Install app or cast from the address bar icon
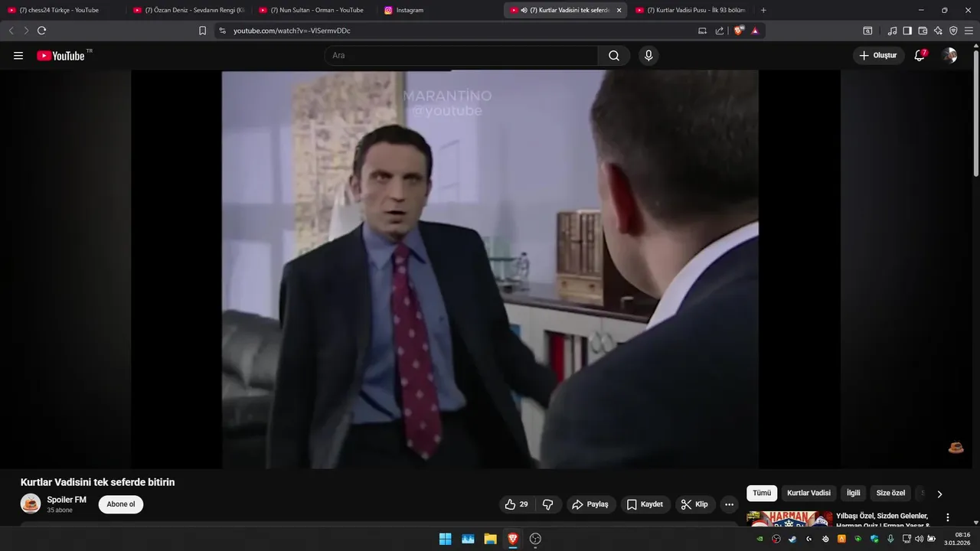 click(703, 31)
